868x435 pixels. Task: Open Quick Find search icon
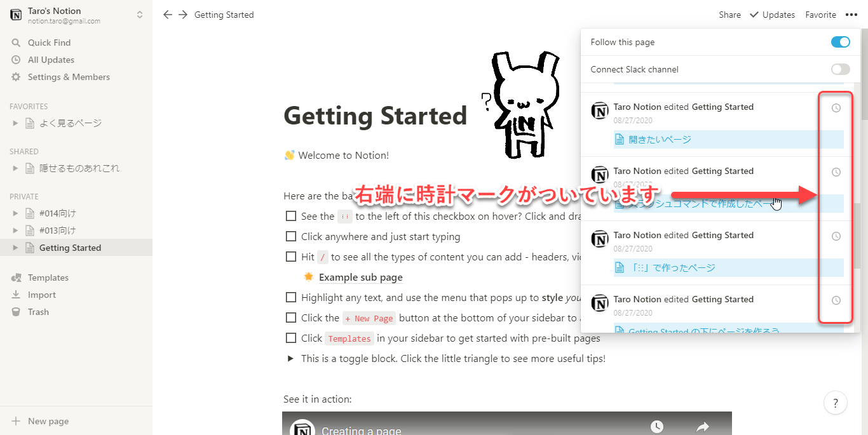pos(16,43)
